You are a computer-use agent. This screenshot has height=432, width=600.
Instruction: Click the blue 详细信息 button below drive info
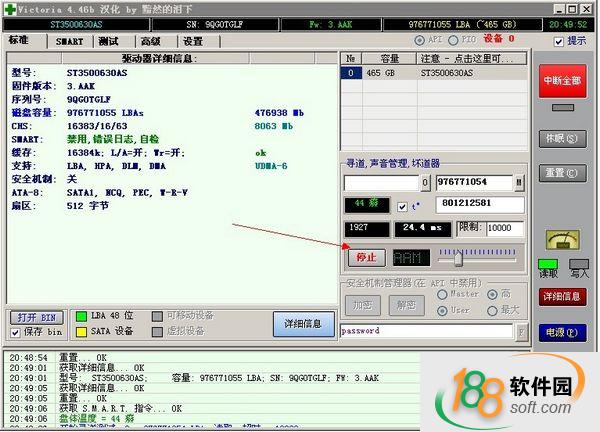point(304,324)
